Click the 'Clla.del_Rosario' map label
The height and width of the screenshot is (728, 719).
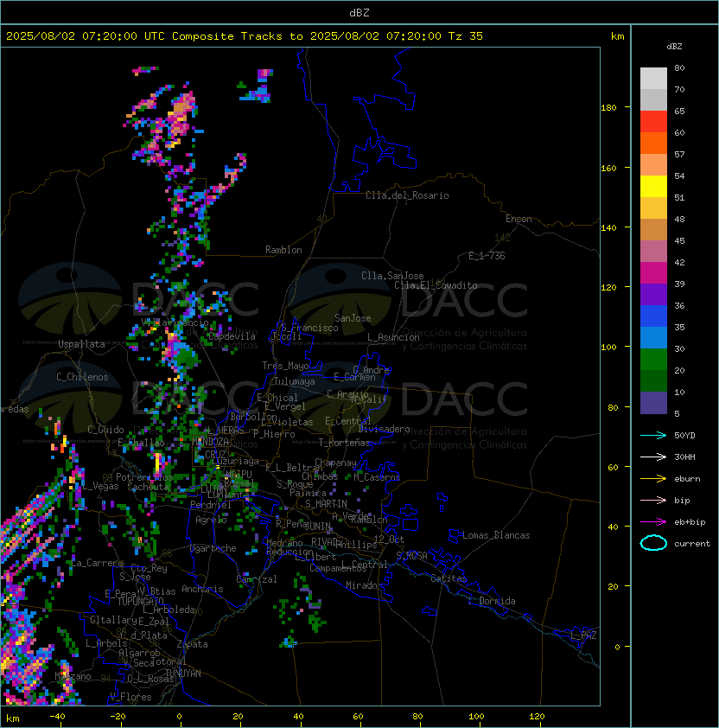[x=407, y=195]
